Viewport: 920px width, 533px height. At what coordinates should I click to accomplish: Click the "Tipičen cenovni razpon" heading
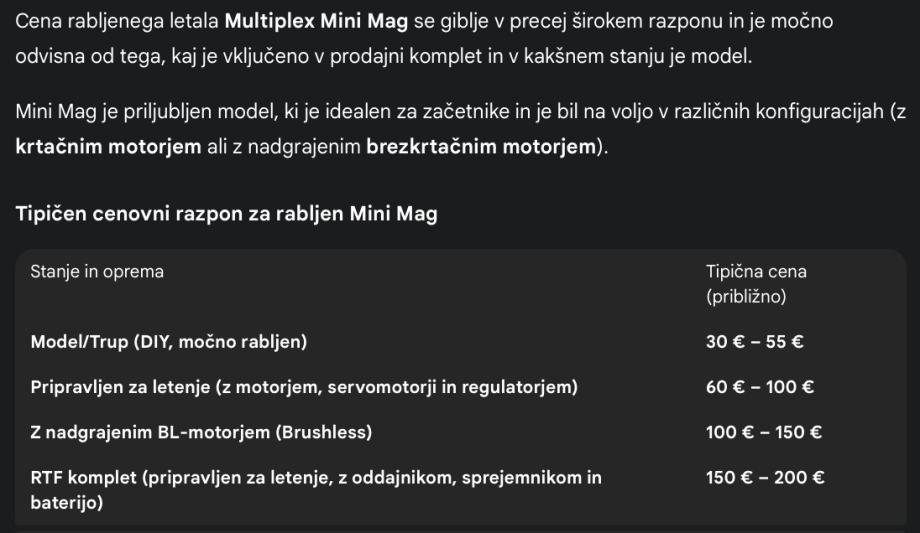point(226,213)
